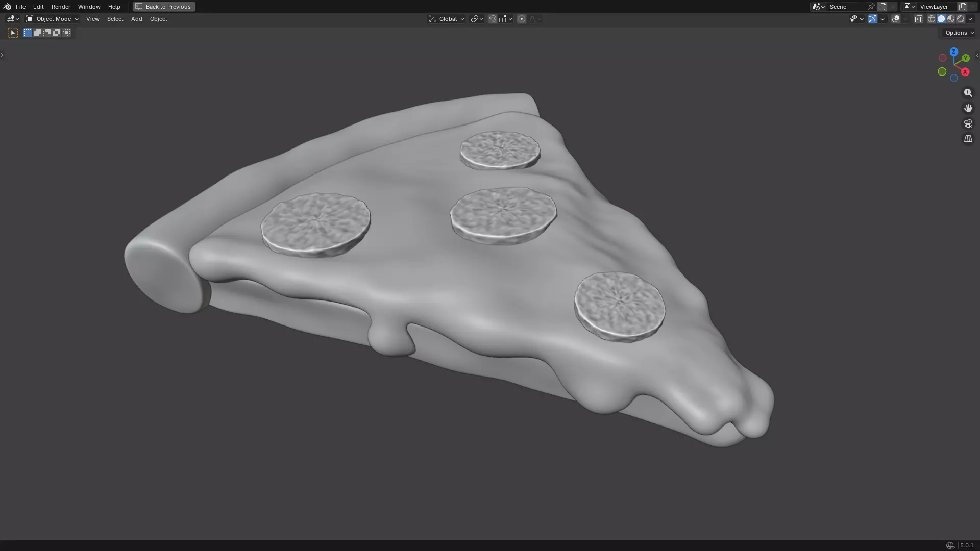The width and height of the screenshot is (980, 551).
Task: Toggle the snap magnet
Action: tap(492, 19)
